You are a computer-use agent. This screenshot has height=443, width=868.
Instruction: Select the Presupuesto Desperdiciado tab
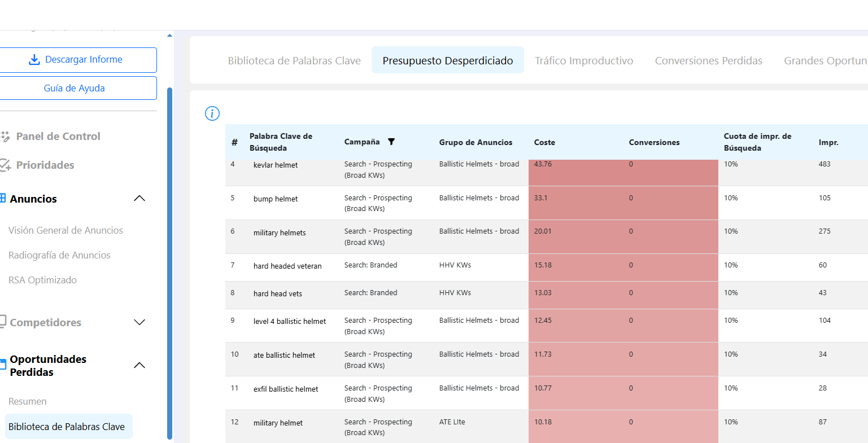pyautogui.click(x=448, y=60)
